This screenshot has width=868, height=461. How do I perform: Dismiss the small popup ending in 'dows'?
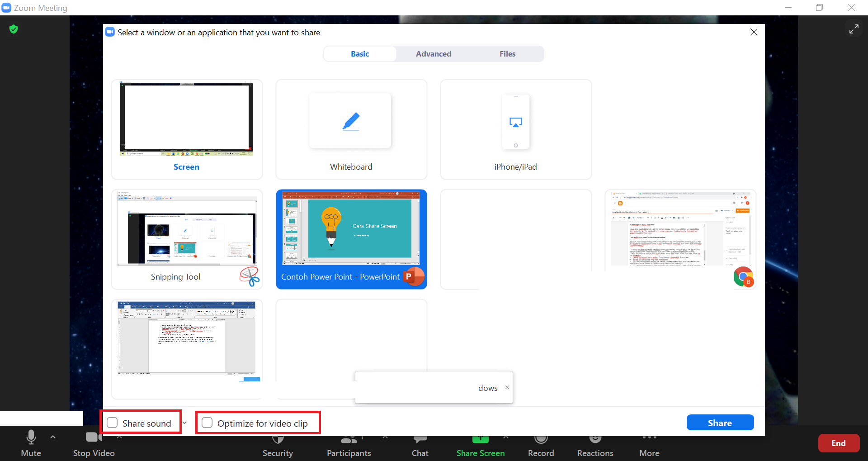(507, 387)
